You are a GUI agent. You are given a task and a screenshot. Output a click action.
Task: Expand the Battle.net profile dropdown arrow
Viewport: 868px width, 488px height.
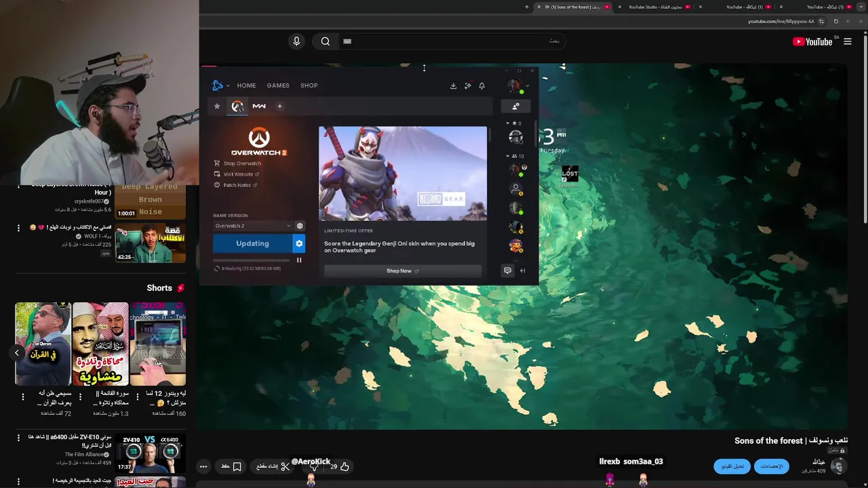pos(527,86)
